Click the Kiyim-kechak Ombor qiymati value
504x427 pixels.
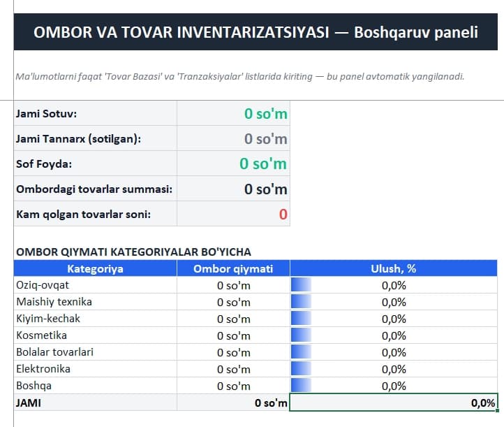(x=233, y=319)
